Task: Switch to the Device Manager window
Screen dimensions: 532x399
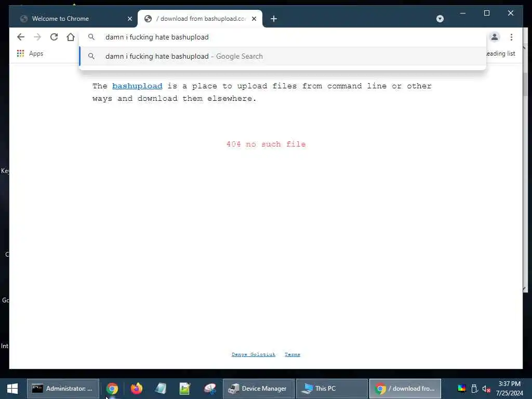Action: pos(259,389)
